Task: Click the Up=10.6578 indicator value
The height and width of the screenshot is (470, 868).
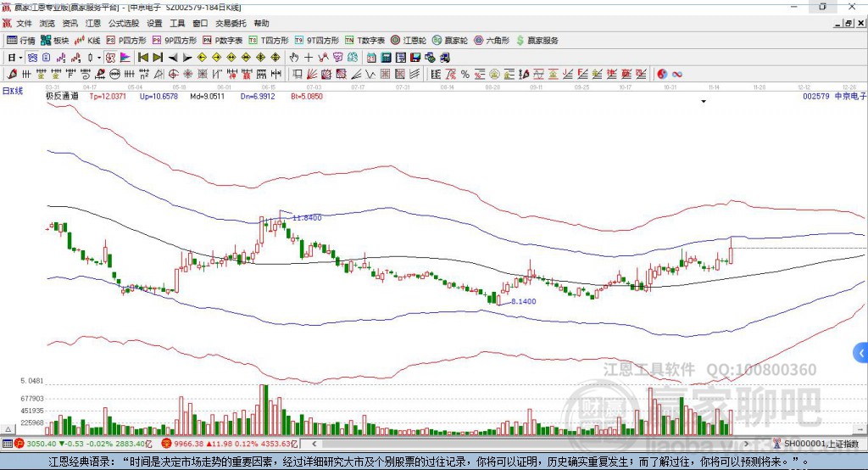Action: tap(159, 96)
